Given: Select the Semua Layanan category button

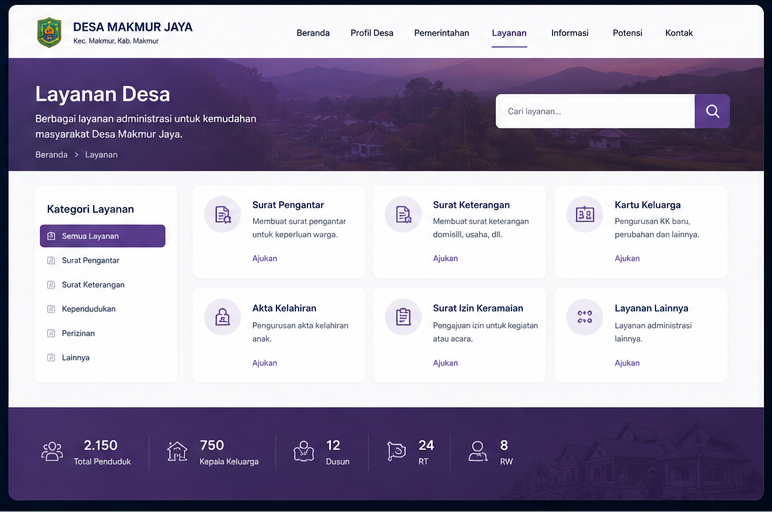Looking at the screenshot, I should coord(102,236).
